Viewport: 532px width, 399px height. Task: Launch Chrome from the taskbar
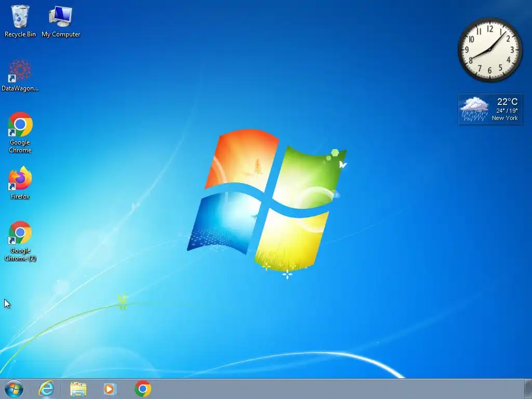(143, 389)
